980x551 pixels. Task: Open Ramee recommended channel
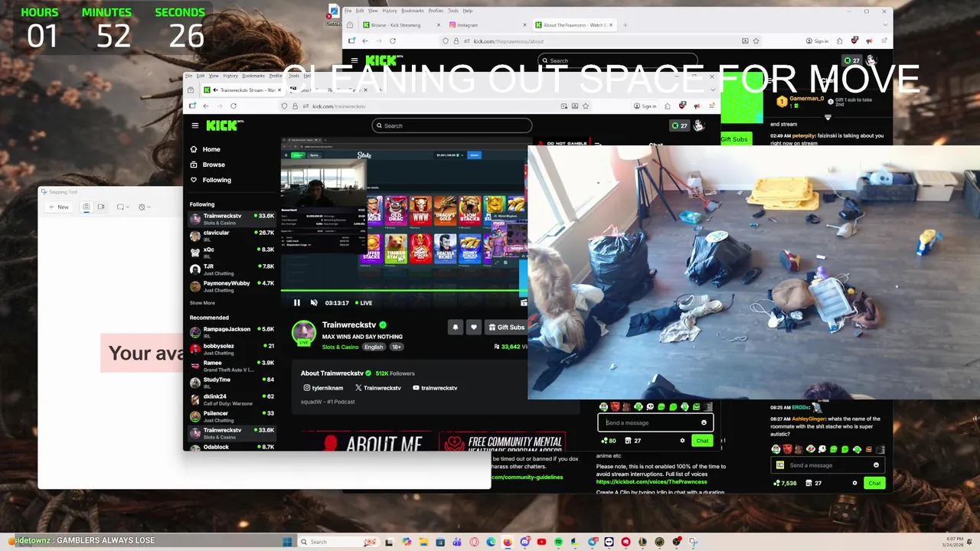coord(232,366)
